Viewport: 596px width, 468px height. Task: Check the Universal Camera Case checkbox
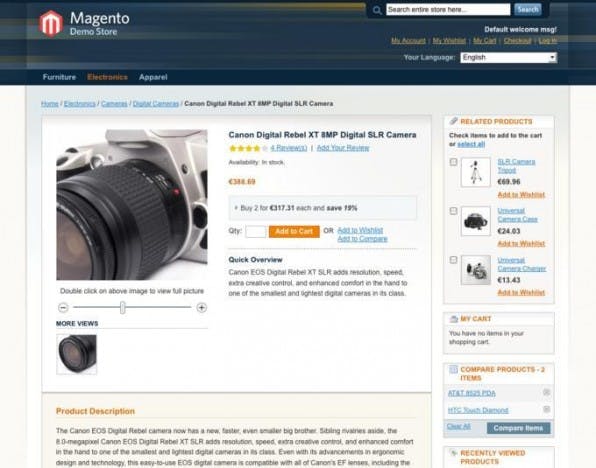pyautogui.click(x=453, y=211)
